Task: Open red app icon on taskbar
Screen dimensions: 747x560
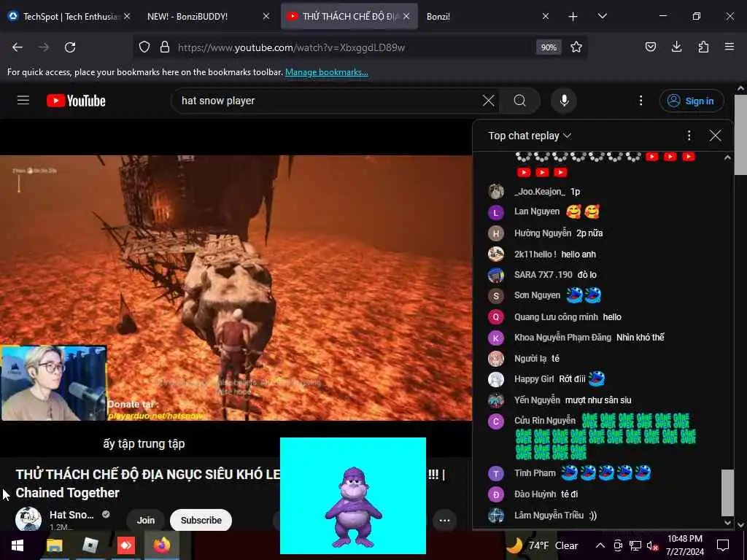Action: tap(125, 545)
